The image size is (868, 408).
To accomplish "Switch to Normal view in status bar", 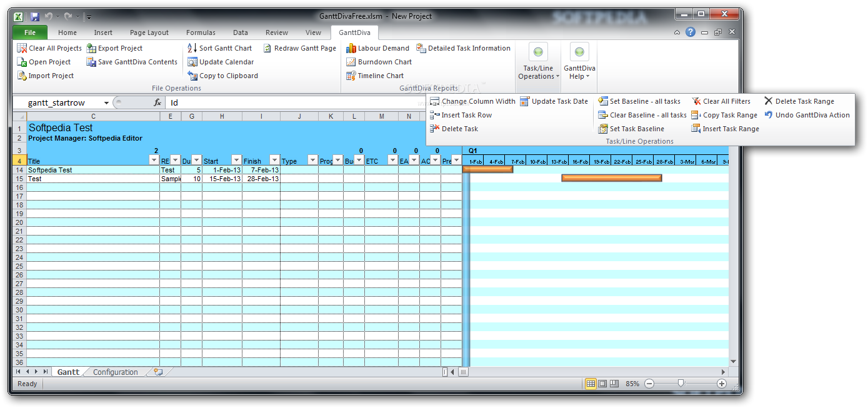I will point(591,384).
